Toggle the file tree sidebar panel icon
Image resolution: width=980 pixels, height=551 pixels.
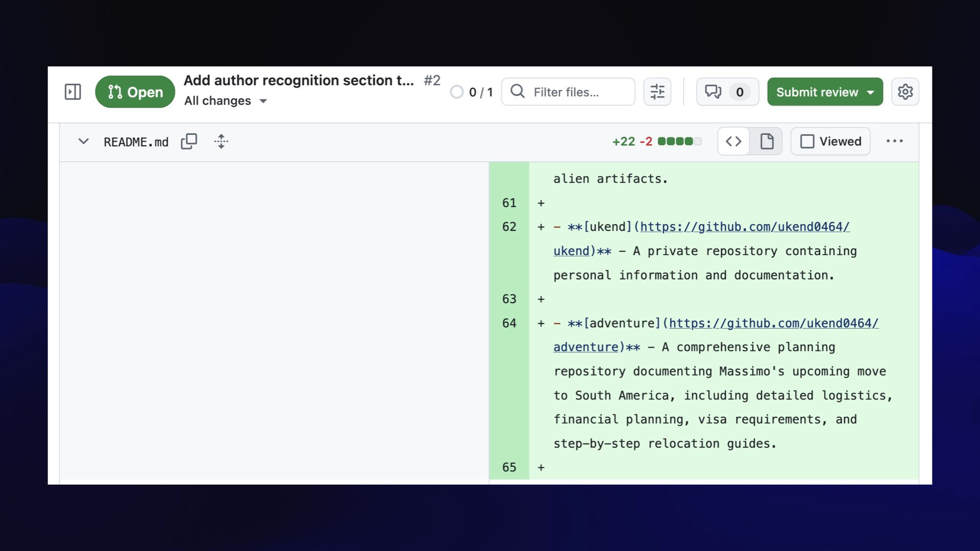(x=72, y=92)
